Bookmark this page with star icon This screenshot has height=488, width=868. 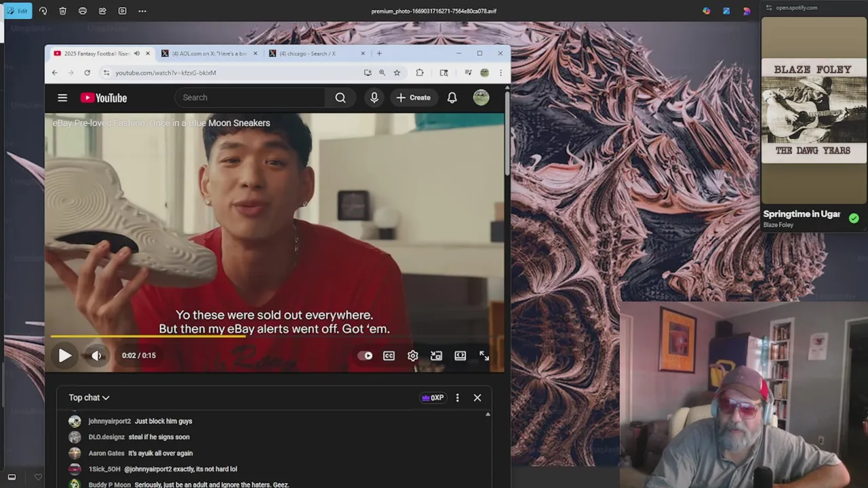(397, 73)
